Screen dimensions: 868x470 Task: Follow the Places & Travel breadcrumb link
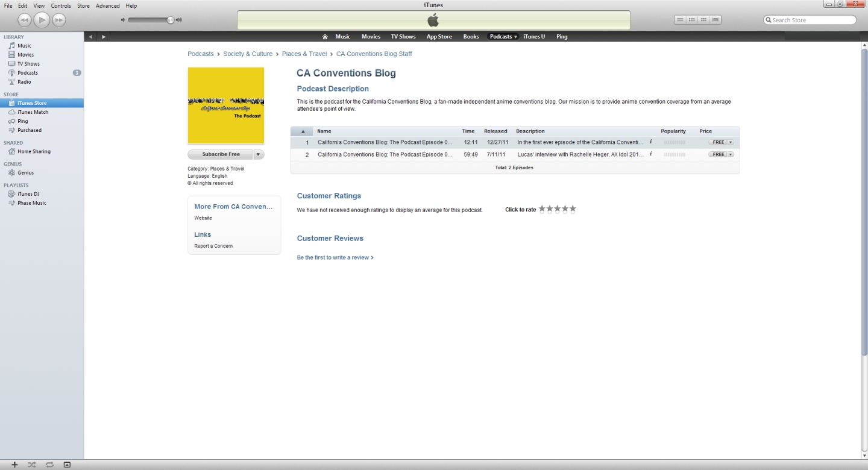point(304,54)
